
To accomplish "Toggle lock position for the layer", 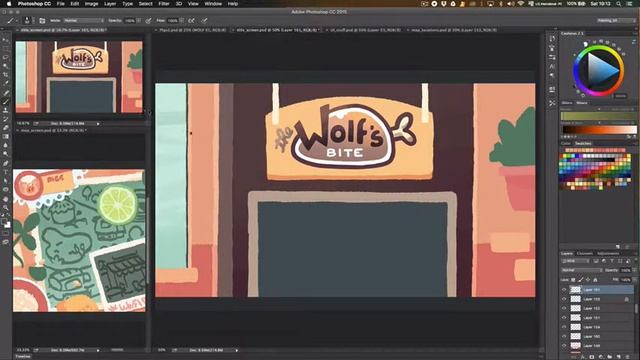I will point(588,280).
